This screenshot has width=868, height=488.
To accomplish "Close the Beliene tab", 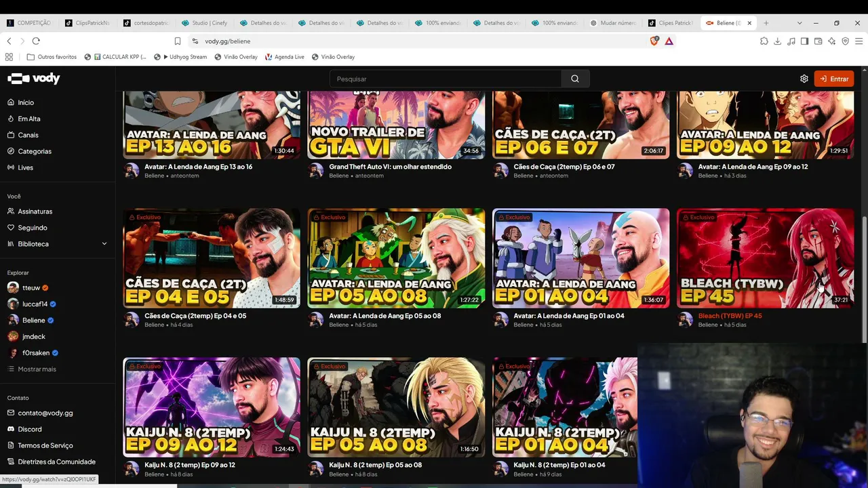I will click(749, 23).
